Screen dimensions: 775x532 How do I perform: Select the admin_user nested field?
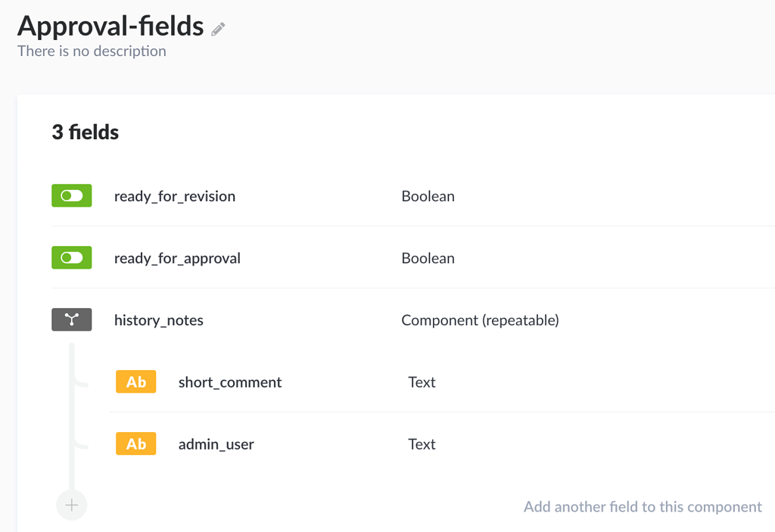pos(442,444)
